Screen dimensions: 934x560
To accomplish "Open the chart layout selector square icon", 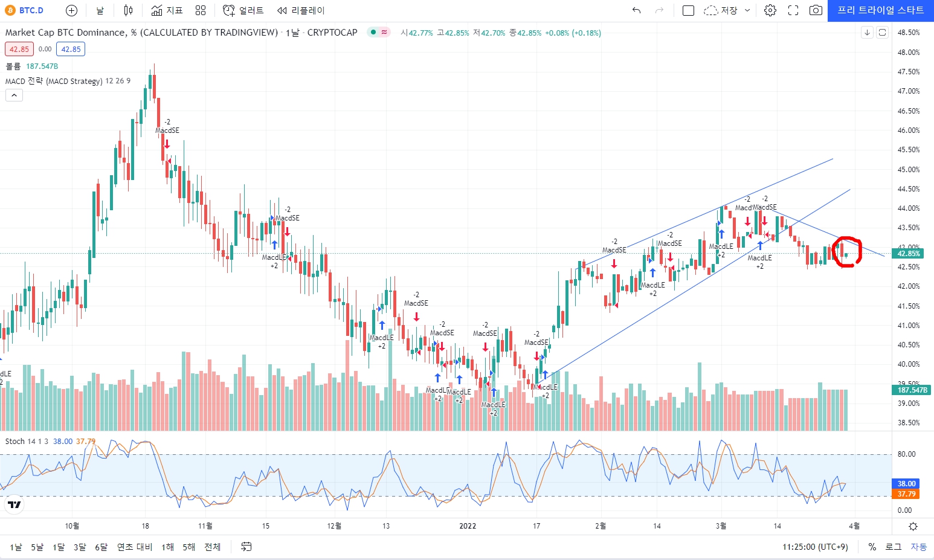I will [688, 10].
